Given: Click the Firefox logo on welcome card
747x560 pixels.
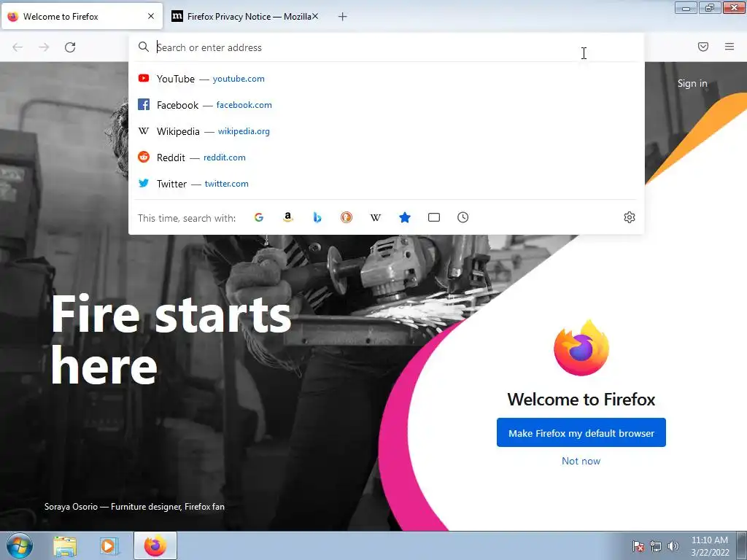Looking at the screenshot, I should pyautogui.click(x=581, y=348).
